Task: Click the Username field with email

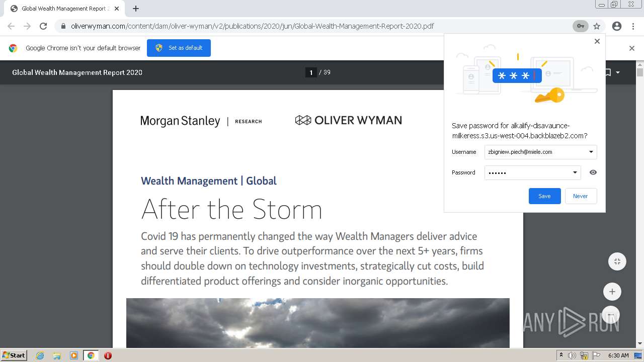Action: (x=540, y=152)
